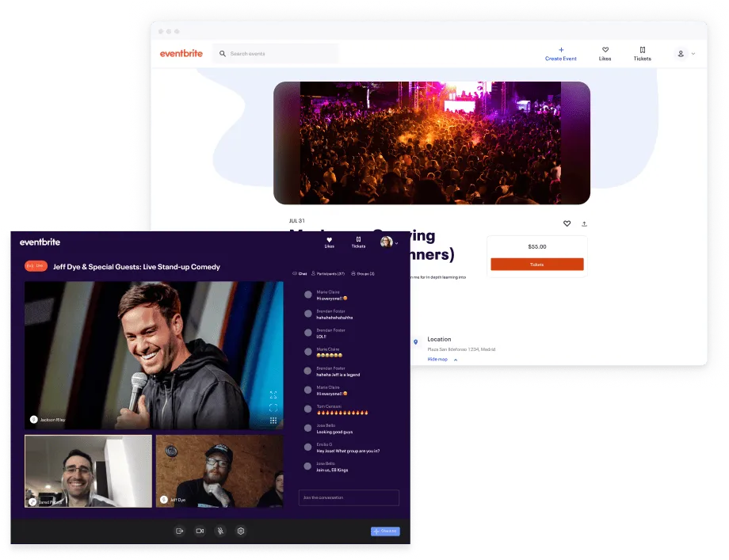Open Tickets from the livestream window header
Image resolution: width=729 pixels, height=560 pixels.
click(x=358, y=242)
